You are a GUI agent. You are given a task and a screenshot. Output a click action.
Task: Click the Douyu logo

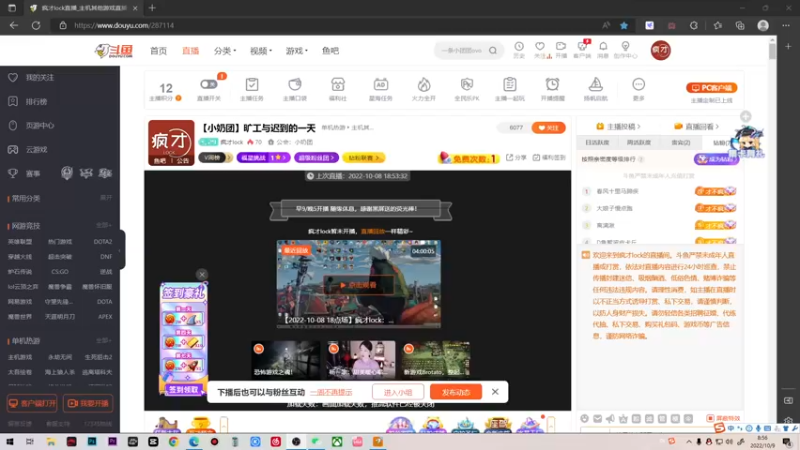tap(114, 51)
